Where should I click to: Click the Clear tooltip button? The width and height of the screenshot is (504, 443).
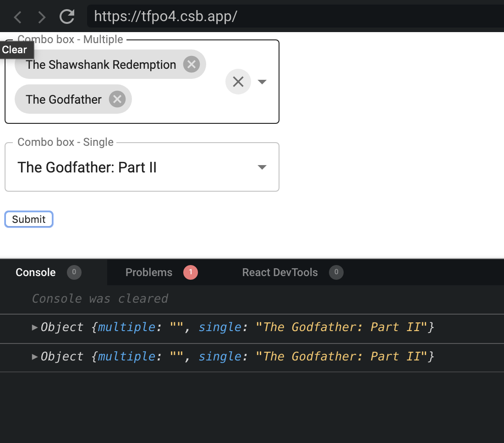pos(15,50)
